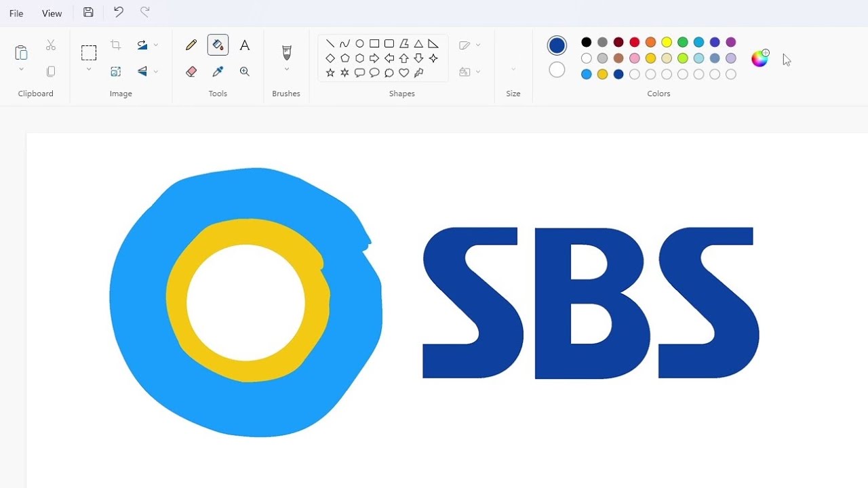The image size is (868, 488).
Task: Undo the last action
Action: (x=118, y=12)
